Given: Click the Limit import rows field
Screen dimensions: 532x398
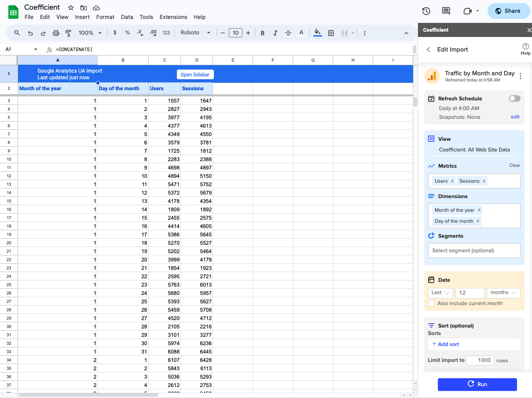Looking at the screenshot, I should click(x=480, y=360).
